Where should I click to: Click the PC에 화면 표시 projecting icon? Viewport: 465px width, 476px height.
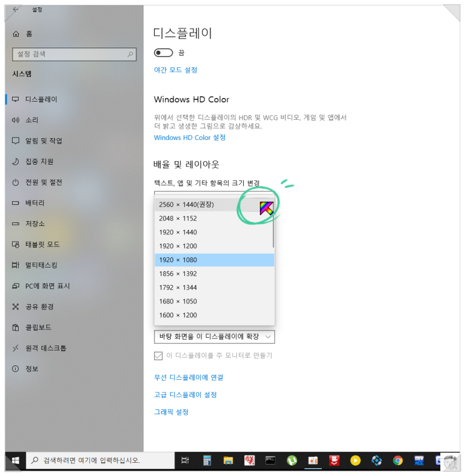point(16,286)
